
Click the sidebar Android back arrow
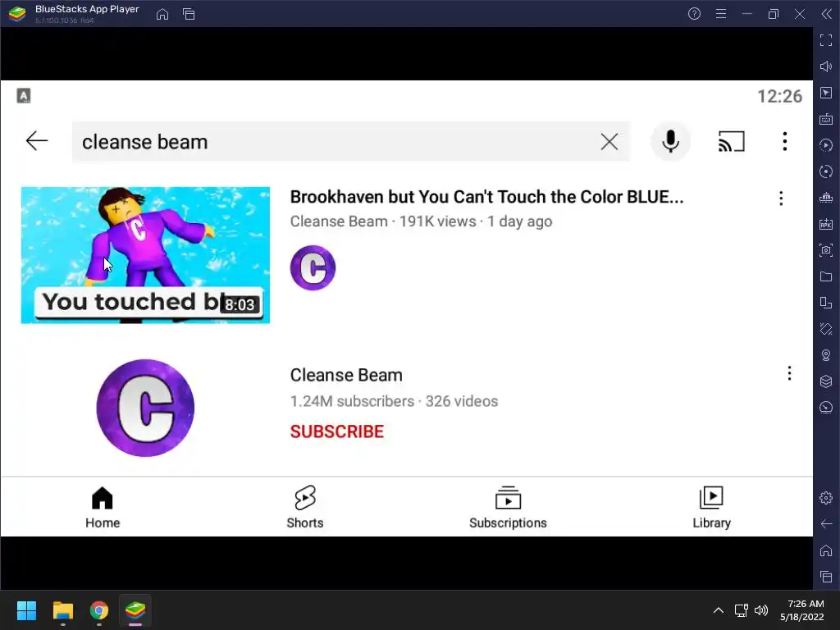click(x=826, y=524)
